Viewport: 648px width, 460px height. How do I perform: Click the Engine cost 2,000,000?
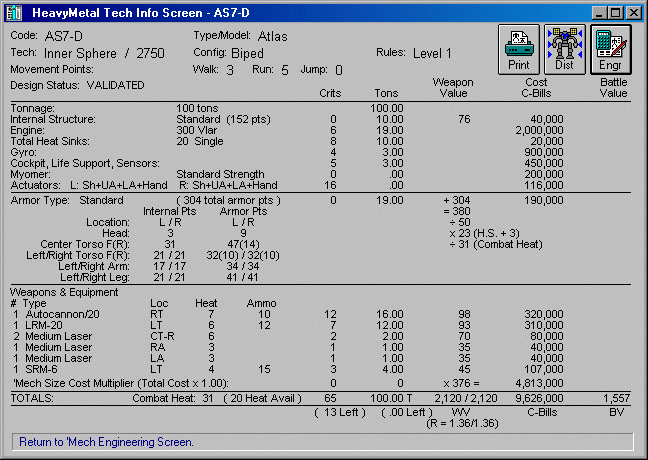(539, 130)
